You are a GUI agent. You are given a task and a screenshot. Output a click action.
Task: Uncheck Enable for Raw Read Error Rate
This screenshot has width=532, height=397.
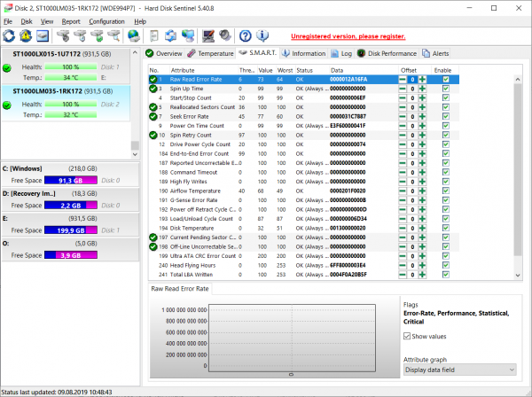click(x=445, y=80)
